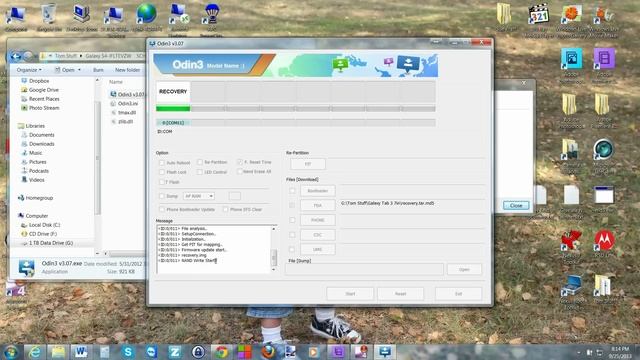Toggle the Auto Reboot checkbox
Viewport: 640px width, 360px height.
click(162, 162)
